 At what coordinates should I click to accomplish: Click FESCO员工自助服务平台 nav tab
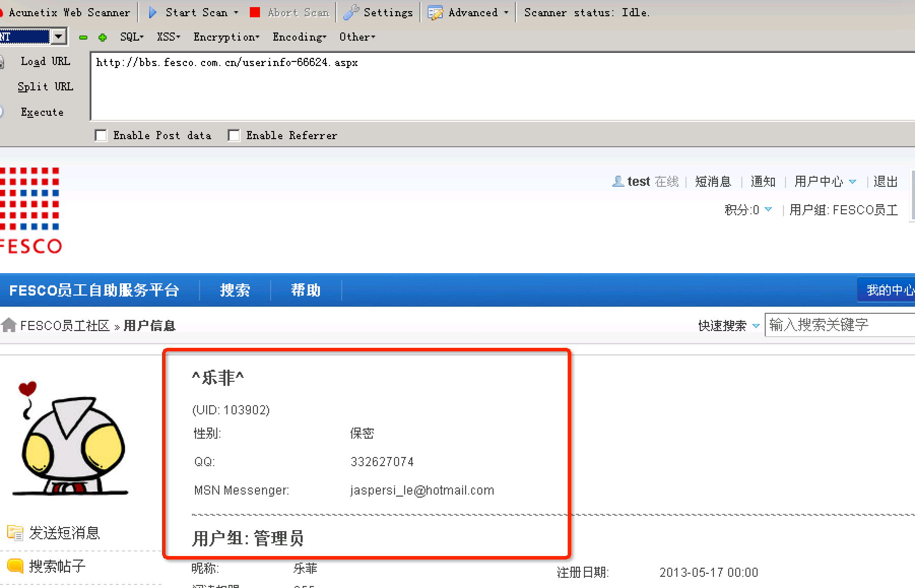94,290
